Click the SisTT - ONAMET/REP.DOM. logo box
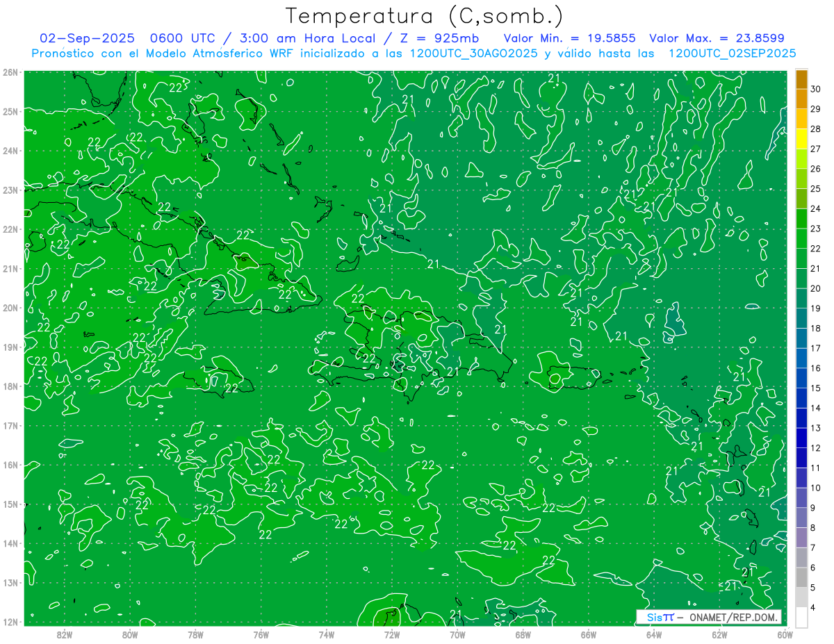This screenshot has height=644, width=834. pyautogui.click(x=708, y=617)
